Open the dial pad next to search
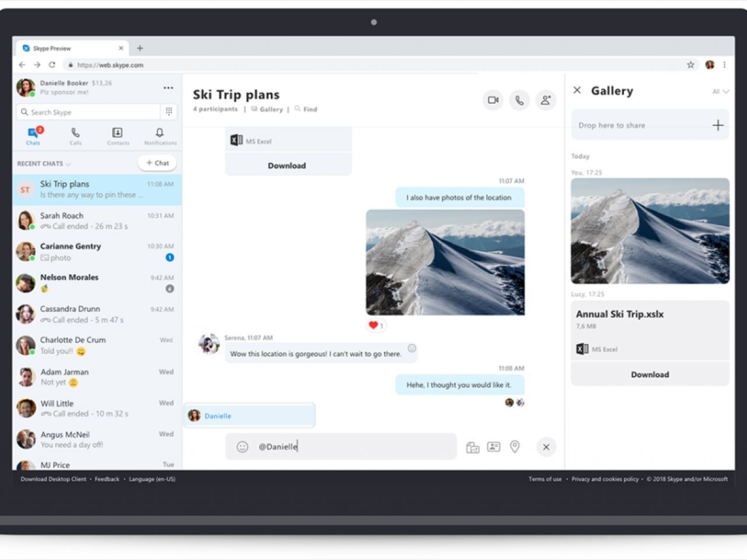Screen dimensions: 747x560 pyautogui.click(x=169, y=112)
